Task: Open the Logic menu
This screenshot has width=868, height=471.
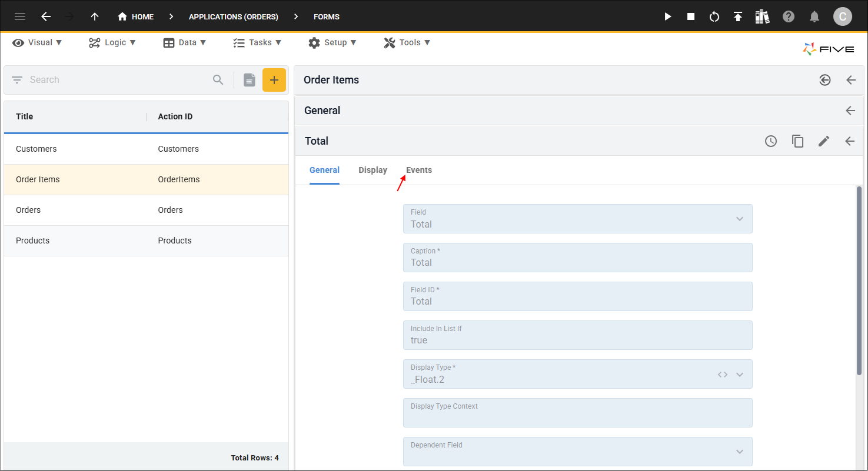Action: 112,42
